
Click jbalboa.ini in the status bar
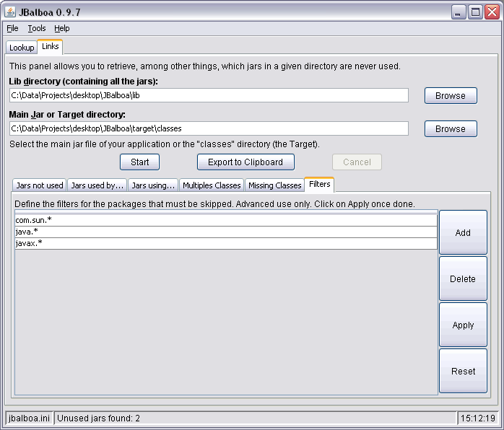click(x=30, y=418)
